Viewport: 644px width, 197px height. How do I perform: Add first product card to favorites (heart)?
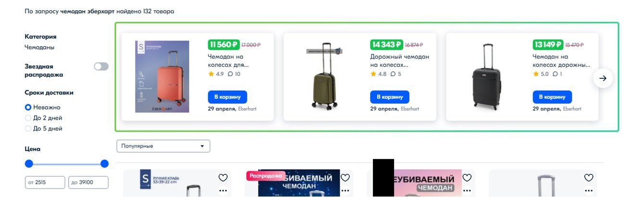click(223, 178)
